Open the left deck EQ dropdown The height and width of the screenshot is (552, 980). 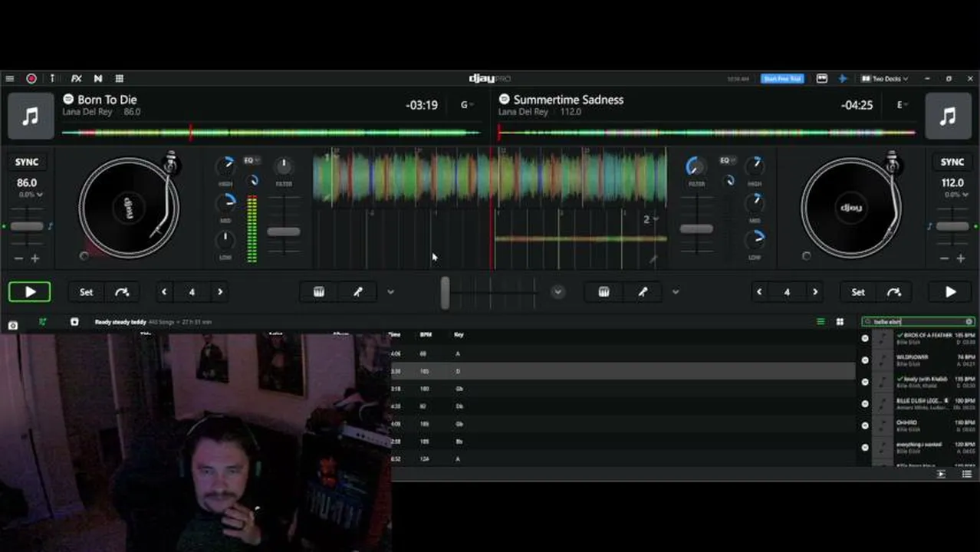252,160
